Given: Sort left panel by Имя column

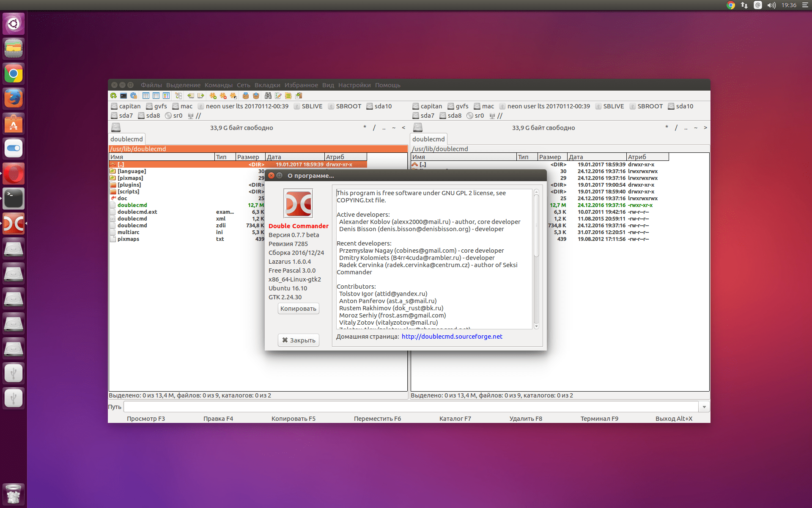Looking at the screenshot, I should tap(162, 157).
